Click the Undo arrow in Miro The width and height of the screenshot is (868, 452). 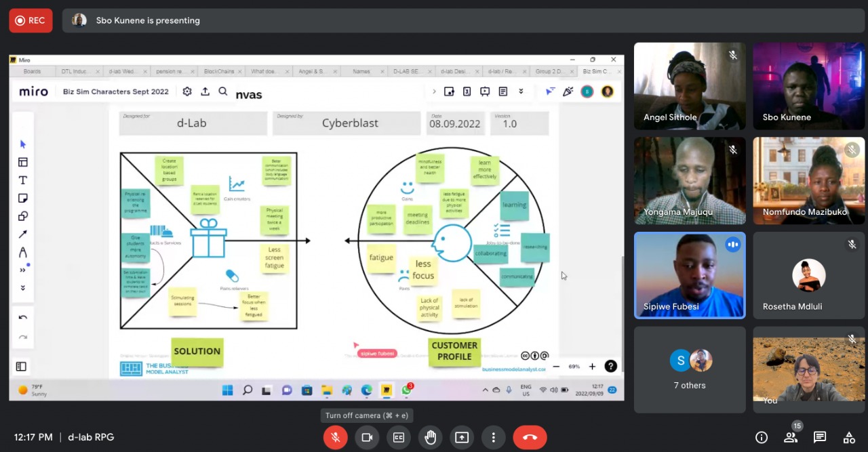click(22, 316)
